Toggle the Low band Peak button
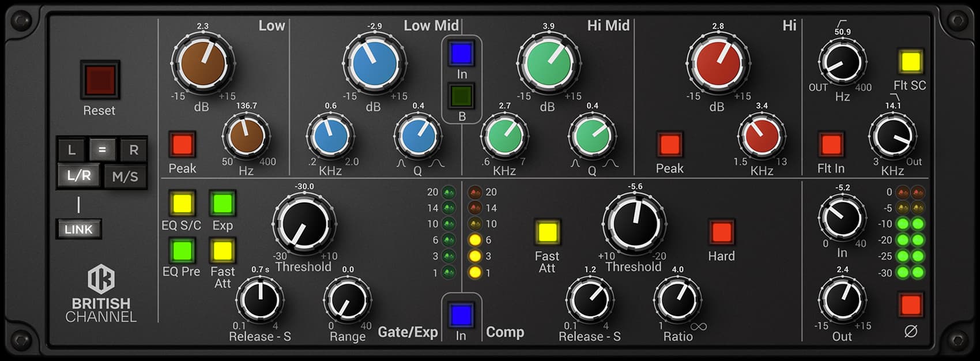Screen dimensions: 980x361 [182, 145]
